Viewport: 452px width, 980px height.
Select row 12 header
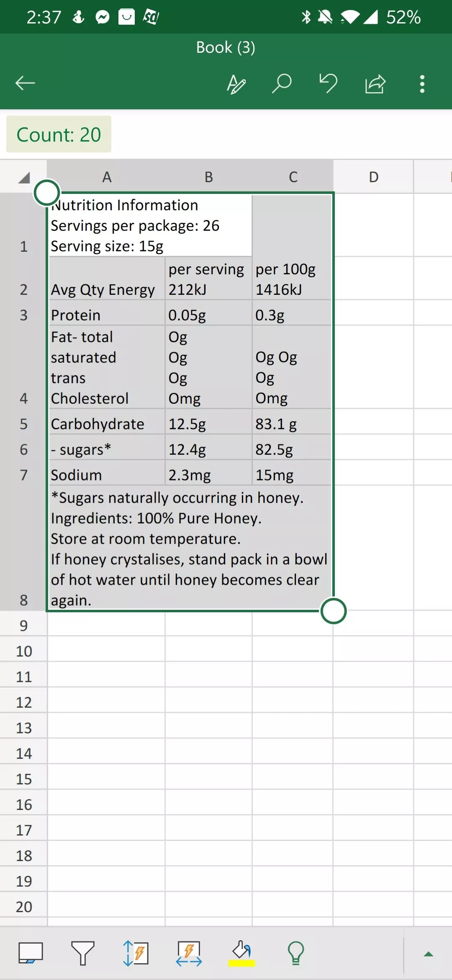(x=23, y=702)
